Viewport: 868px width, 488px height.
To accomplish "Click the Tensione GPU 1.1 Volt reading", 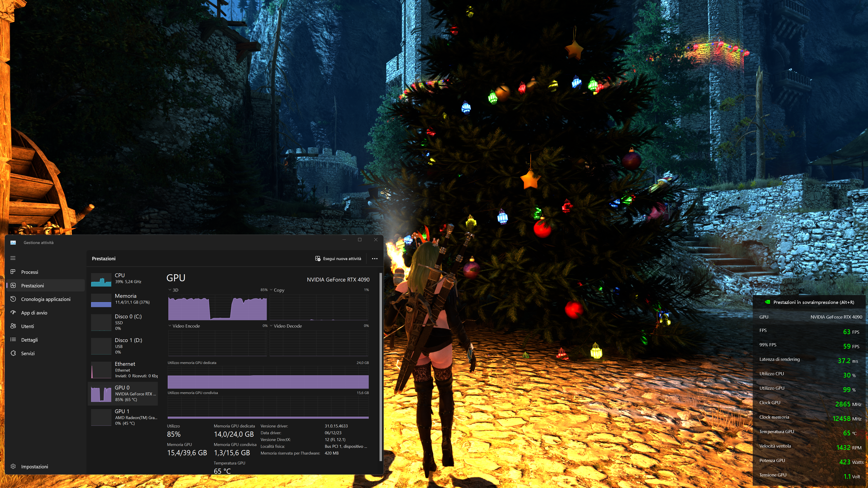I will coord(851,476).
